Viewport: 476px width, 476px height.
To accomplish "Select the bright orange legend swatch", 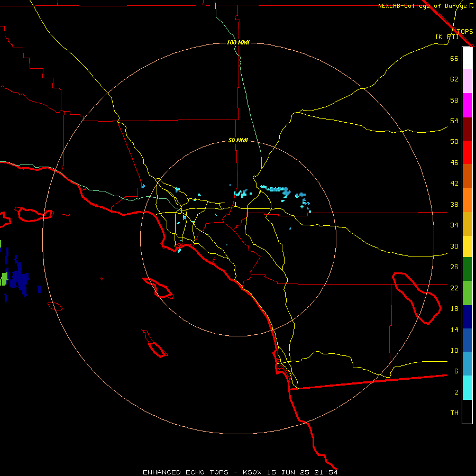I will click(x=467, y=200).
